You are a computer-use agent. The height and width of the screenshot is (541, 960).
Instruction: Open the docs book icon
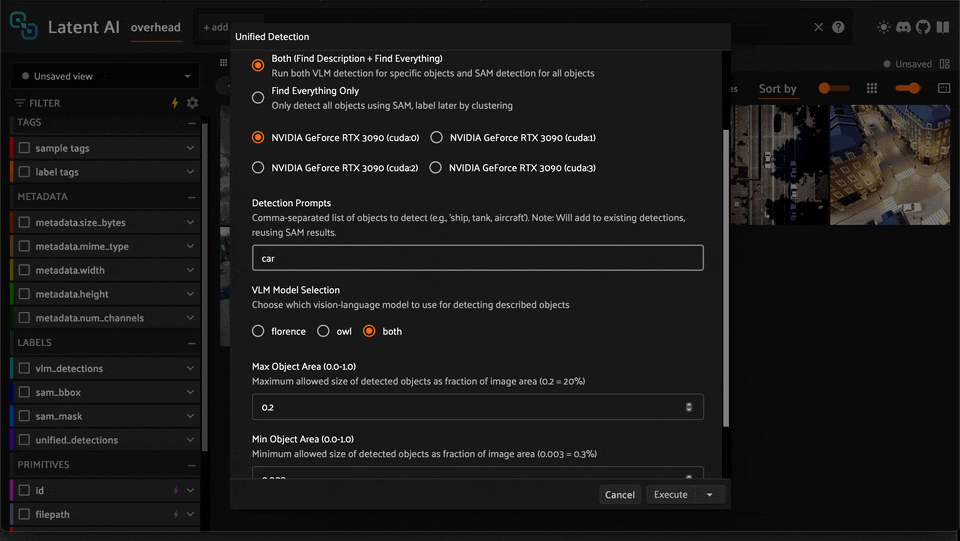coord(943,27)
